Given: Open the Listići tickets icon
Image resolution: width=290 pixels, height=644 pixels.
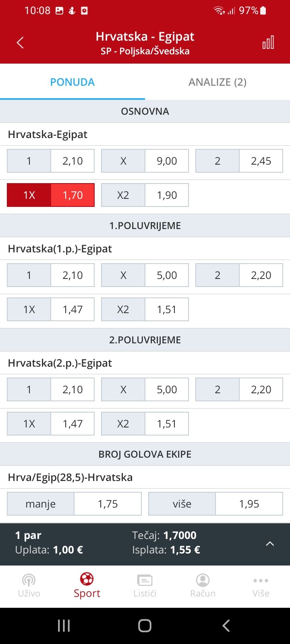Looking at the screenshot, I should tap(145, 580).
